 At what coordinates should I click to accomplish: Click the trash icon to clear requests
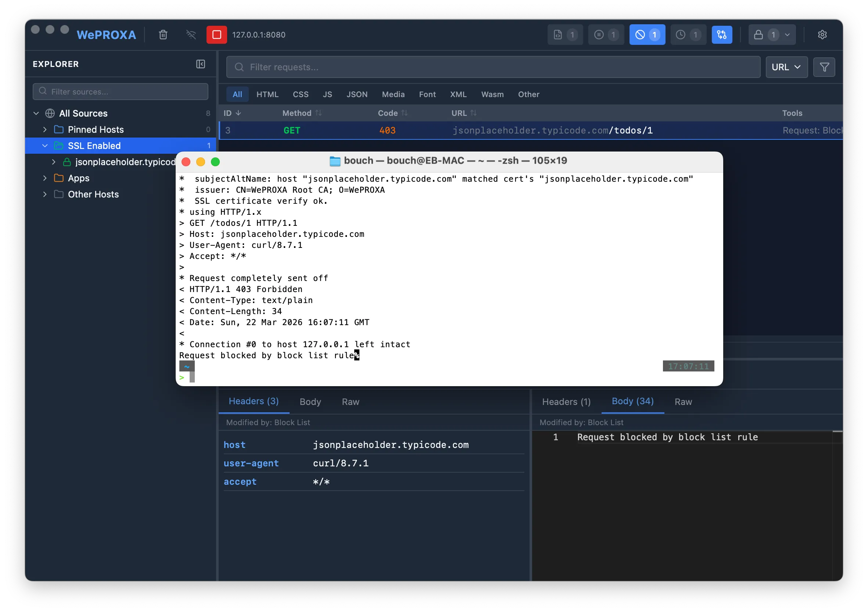(x=163, y=35)
